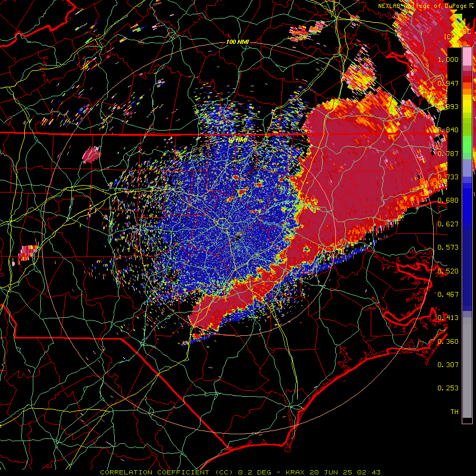The image size is (476, 476).
Task: Click the 02:43 timestamp
Action: coord(369,472)
